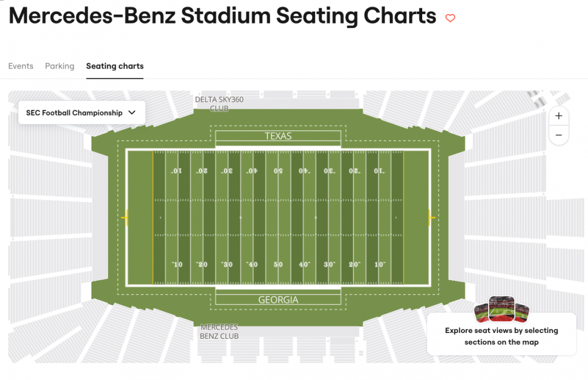588x380 pixels.
Task: Click the Delta Sky360 Club label
Action: point(219,104)
